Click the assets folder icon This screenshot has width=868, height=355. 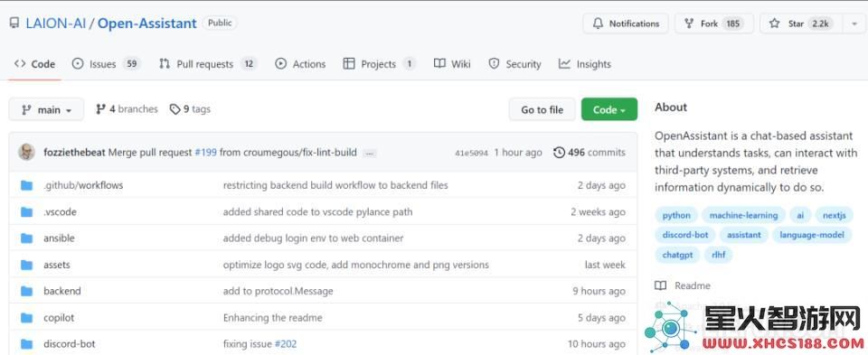26,265
